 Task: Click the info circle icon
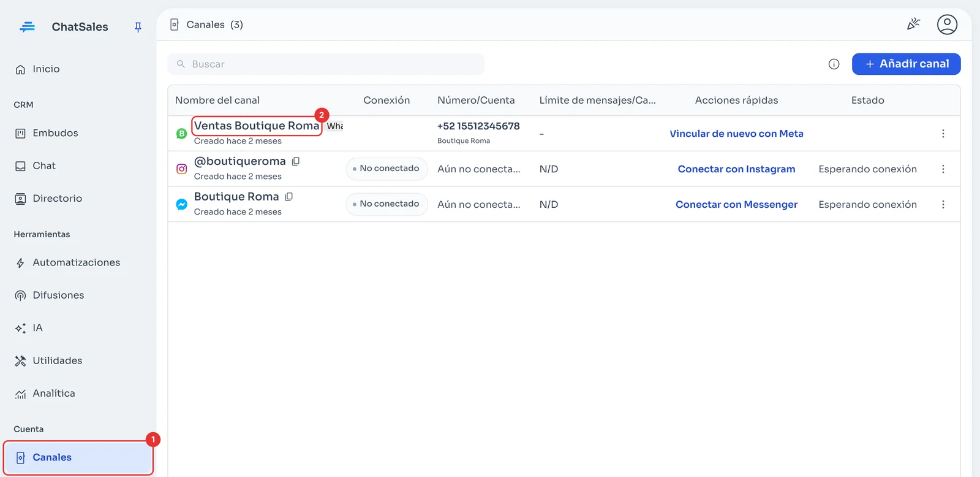click(834, 64)
